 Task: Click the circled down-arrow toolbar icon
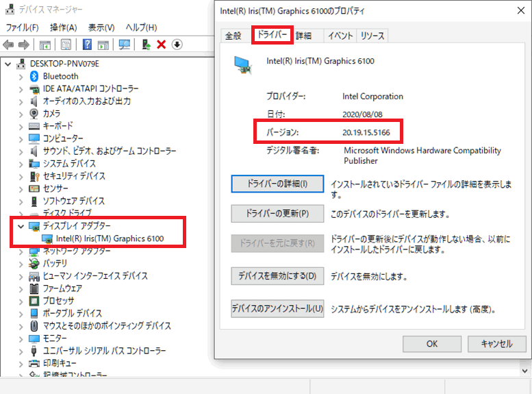coord(177,45)
